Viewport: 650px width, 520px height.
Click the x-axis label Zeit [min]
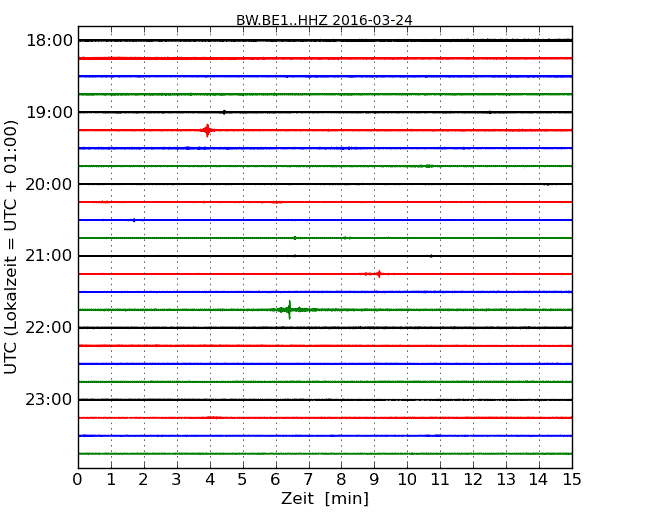click(325, 498)
